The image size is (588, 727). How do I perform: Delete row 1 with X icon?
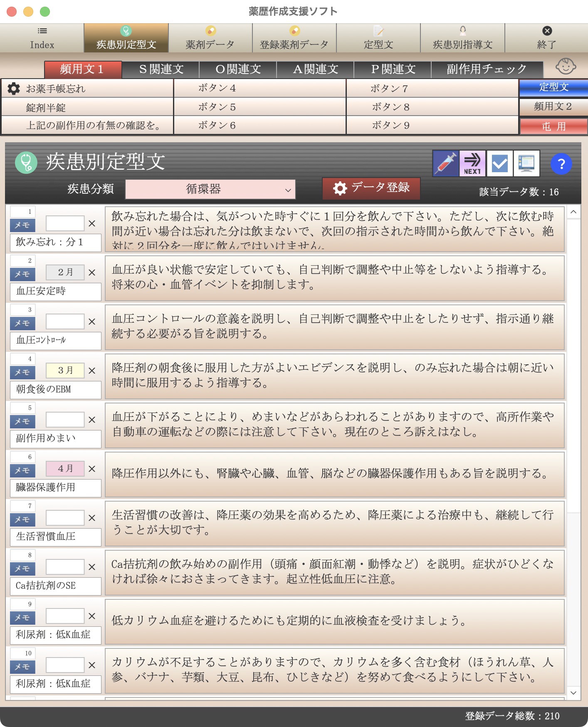tap(92, 223)
